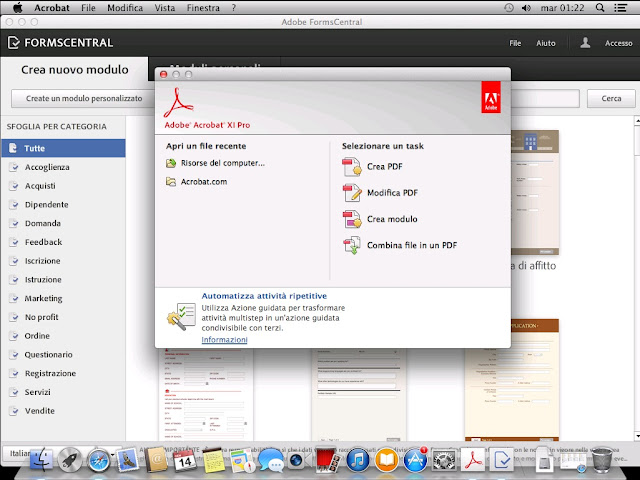640x480 pixels.
Task: Switch to the Crea nuovo modulo tab
Action: point(75,70)
